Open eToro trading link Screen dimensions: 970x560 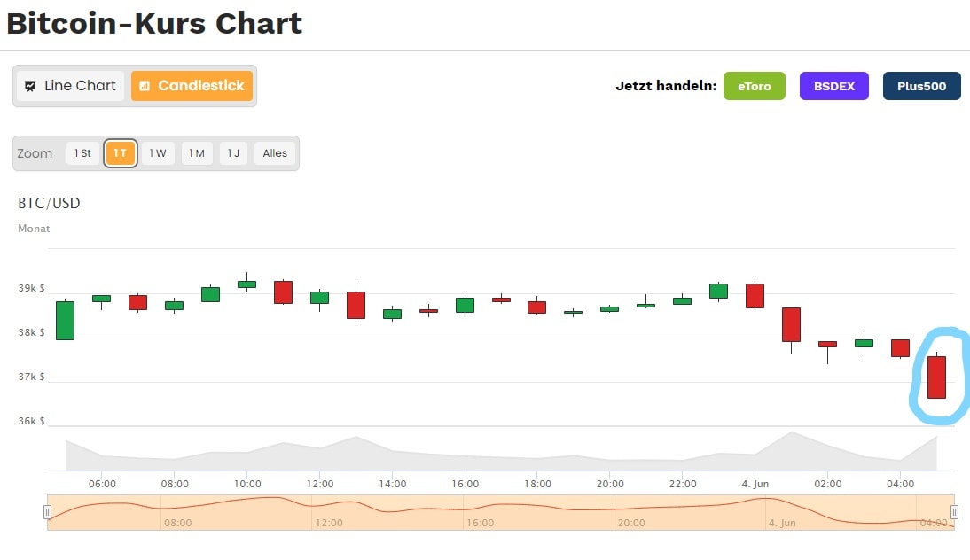pos(755,86)
